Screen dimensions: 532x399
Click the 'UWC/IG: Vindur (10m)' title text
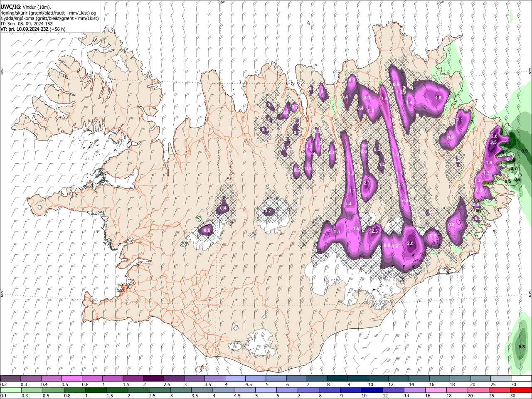coord(25,7)
